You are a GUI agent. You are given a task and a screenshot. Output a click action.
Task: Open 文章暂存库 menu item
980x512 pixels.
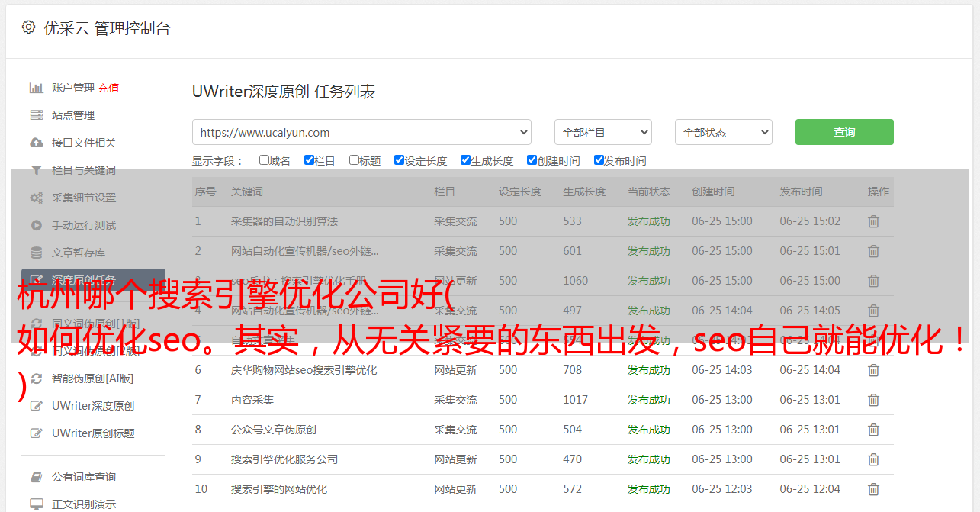tap(79, 253)
